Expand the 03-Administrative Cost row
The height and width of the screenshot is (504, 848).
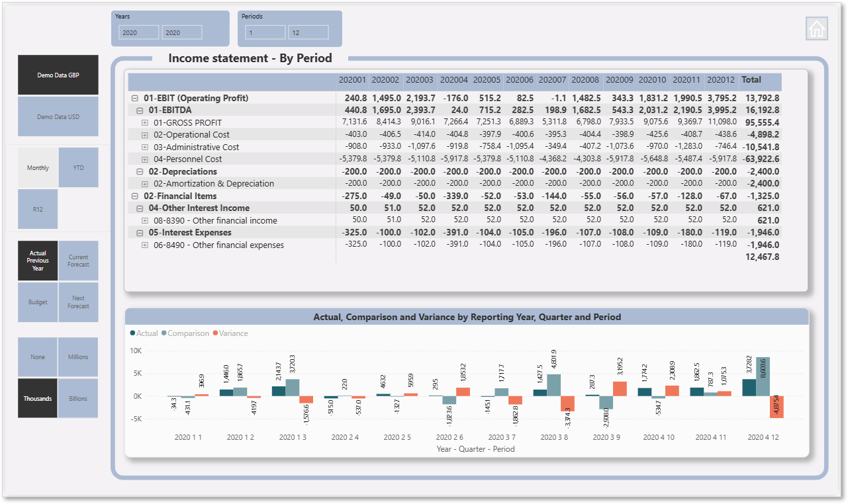tap(145, 147)
